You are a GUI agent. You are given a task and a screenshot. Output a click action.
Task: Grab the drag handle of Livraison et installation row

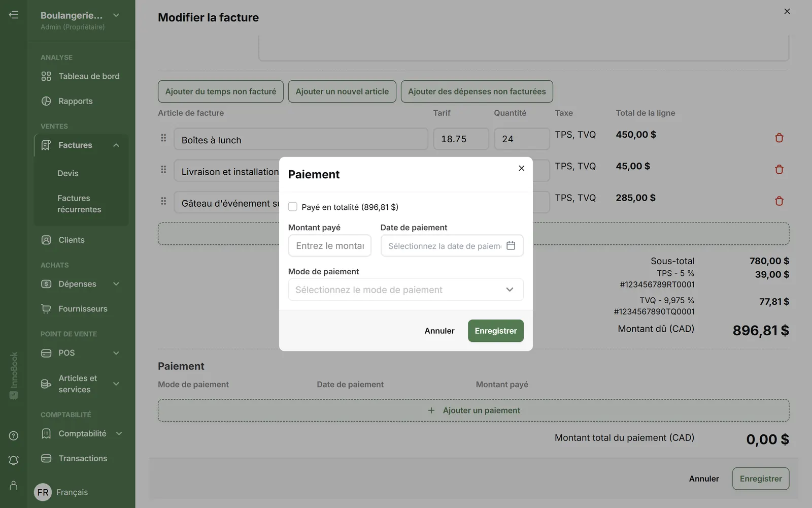coord(163,169)
